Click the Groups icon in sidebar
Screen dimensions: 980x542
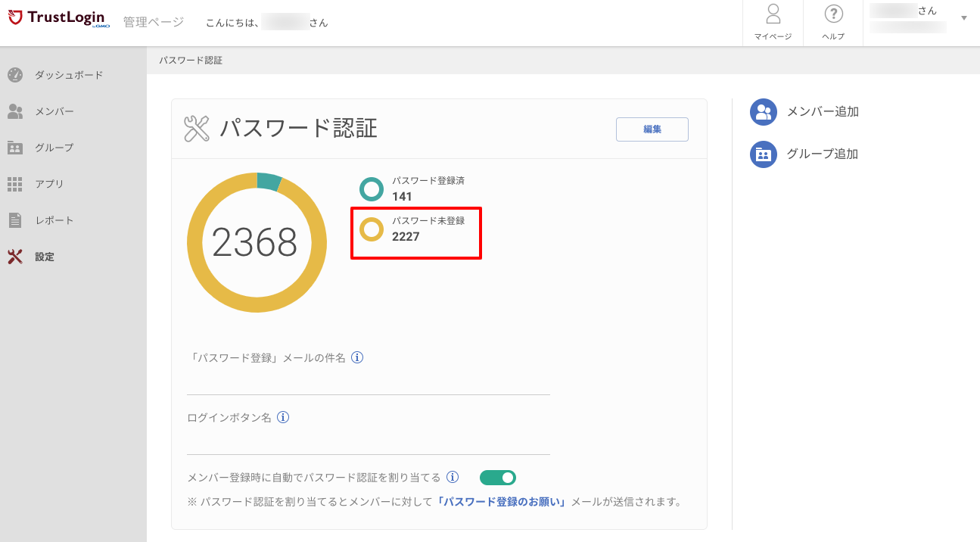coord(15,148)
